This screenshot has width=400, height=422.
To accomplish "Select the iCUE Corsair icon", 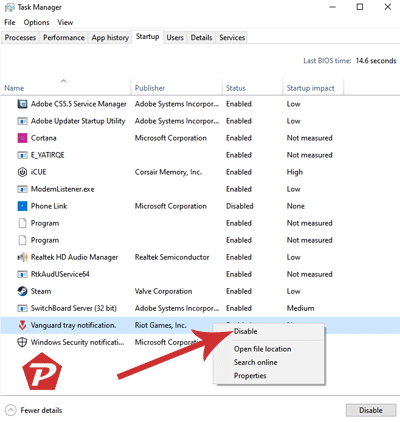I will 22,172.
